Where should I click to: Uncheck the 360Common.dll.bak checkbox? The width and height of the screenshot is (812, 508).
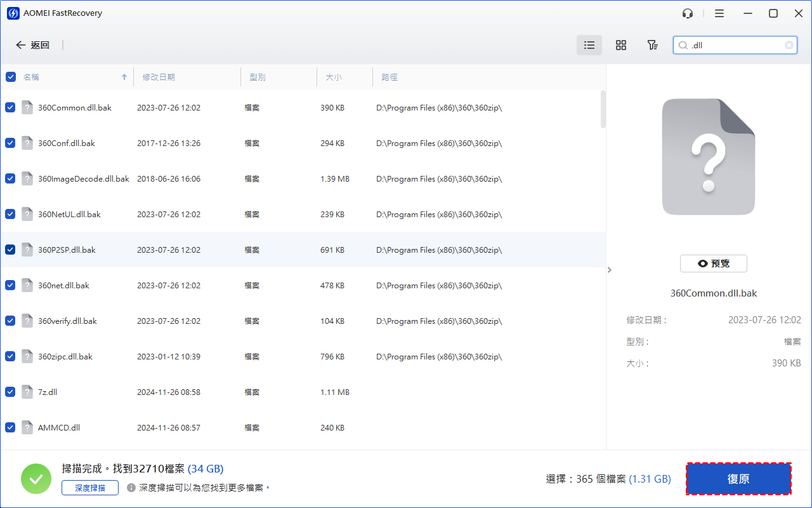coord(10,107)
